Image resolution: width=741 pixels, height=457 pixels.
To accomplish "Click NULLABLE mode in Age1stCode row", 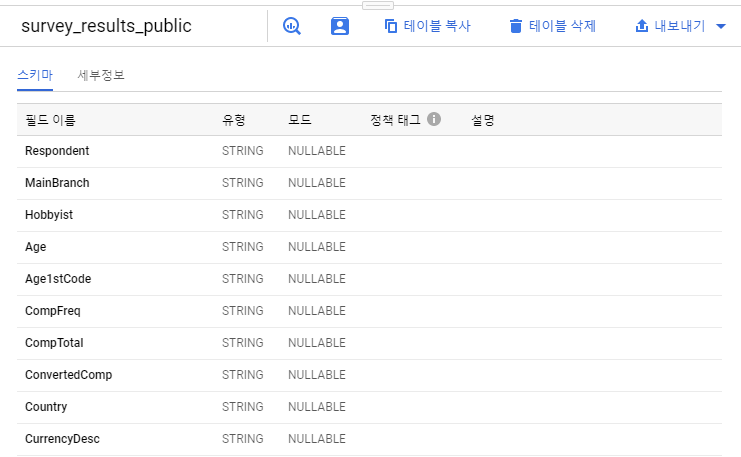I will click(317, 279).
